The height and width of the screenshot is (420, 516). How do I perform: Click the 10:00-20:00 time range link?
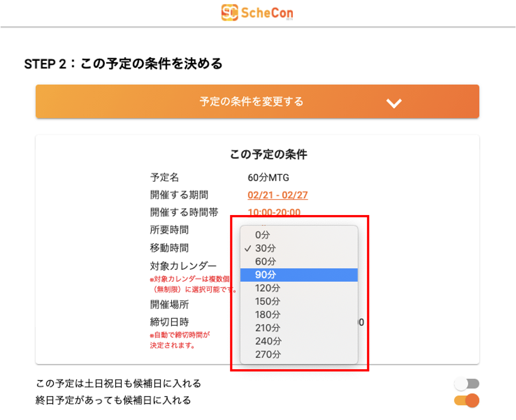[274, 212]
